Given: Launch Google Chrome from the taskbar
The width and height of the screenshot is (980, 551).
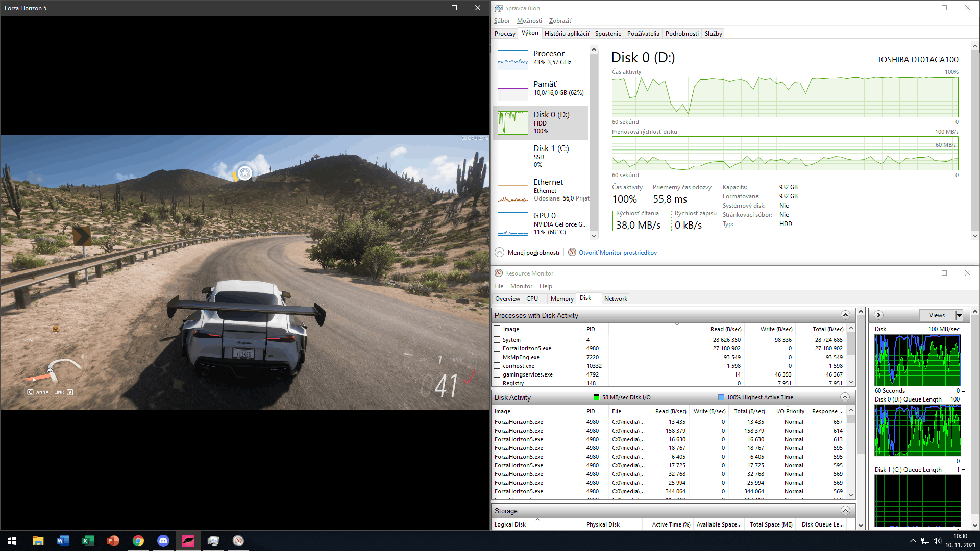Looking at the screenshot, I should (138, 541).
